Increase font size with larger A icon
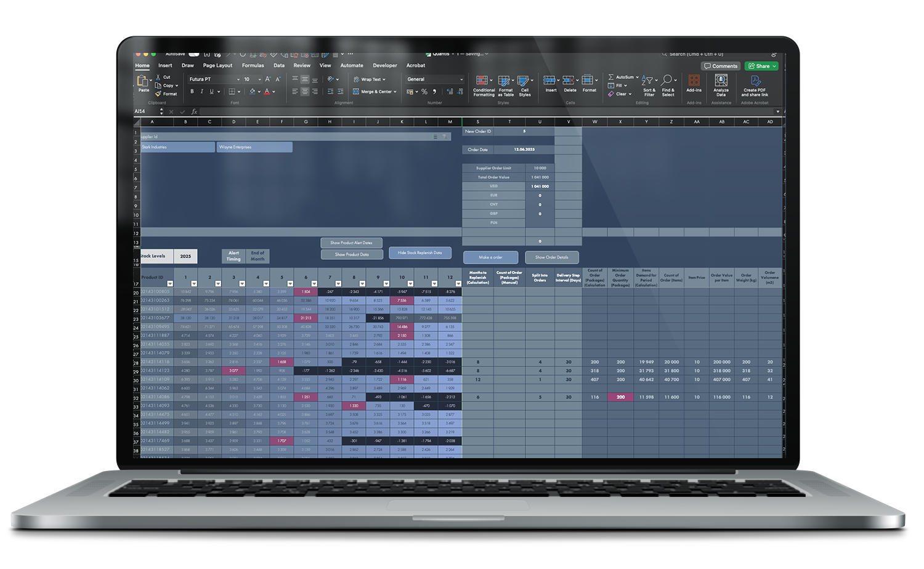Screen dimensions: 924x569 click(x=268, y=79)
